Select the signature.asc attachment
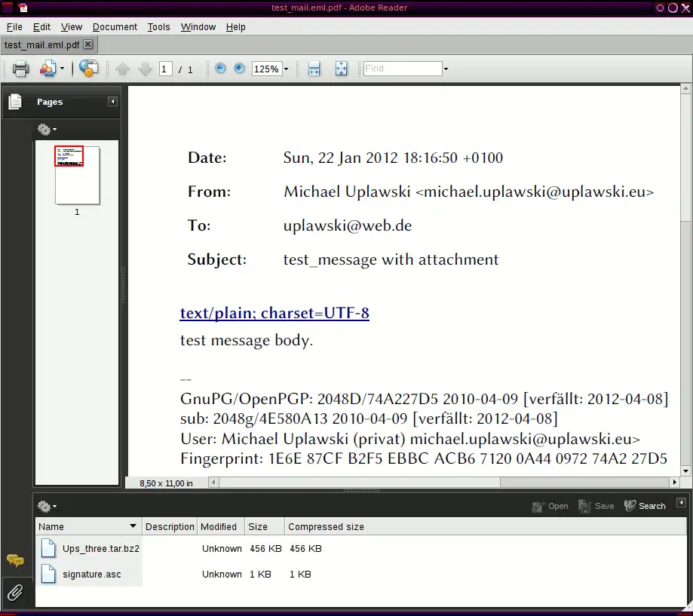Viewport: 693px width, 616px height. pos(92,575)
